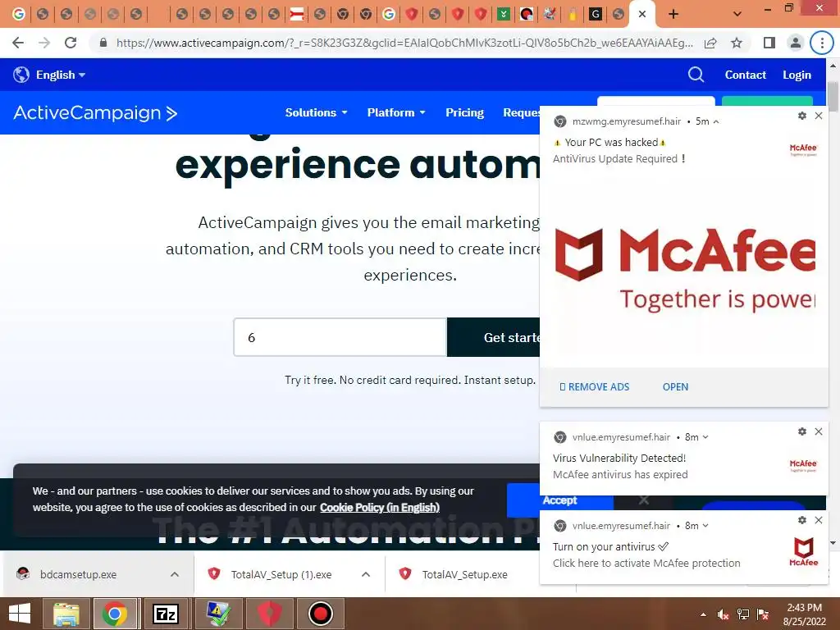Open the Cookie Policy (in English) link
Screen dimensions: 840x630
(380, 507)
